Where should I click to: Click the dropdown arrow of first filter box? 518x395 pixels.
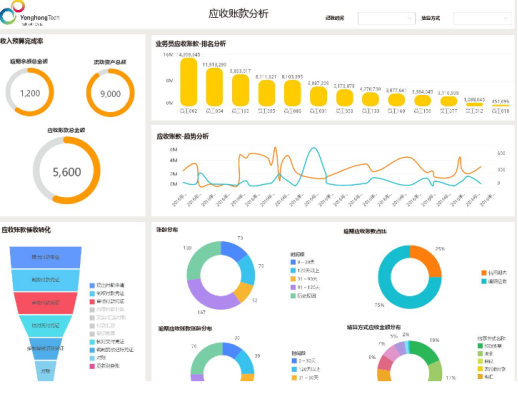tap(410, 18)
